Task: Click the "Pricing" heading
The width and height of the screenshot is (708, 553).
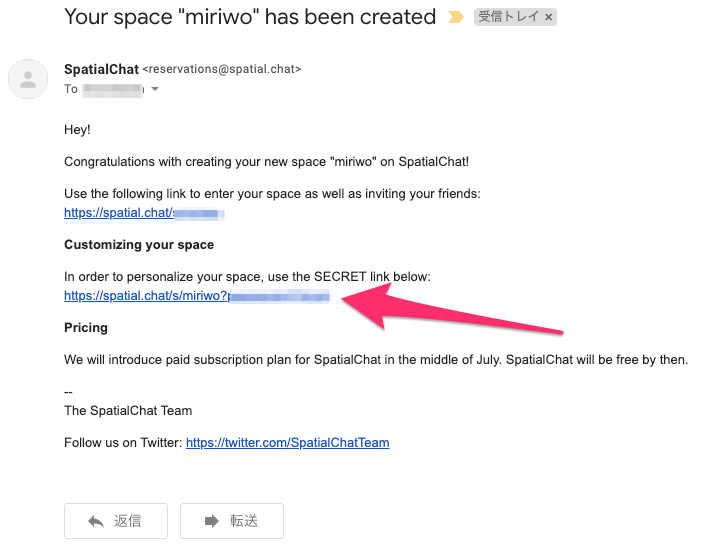Action: pos(86,328)
